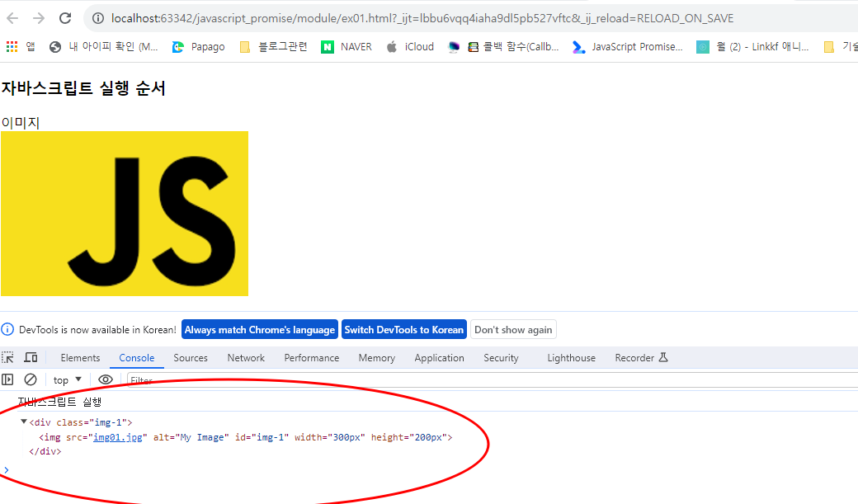
Task: Open the img01.jpg link in console
Action: (x=118, y=437)
